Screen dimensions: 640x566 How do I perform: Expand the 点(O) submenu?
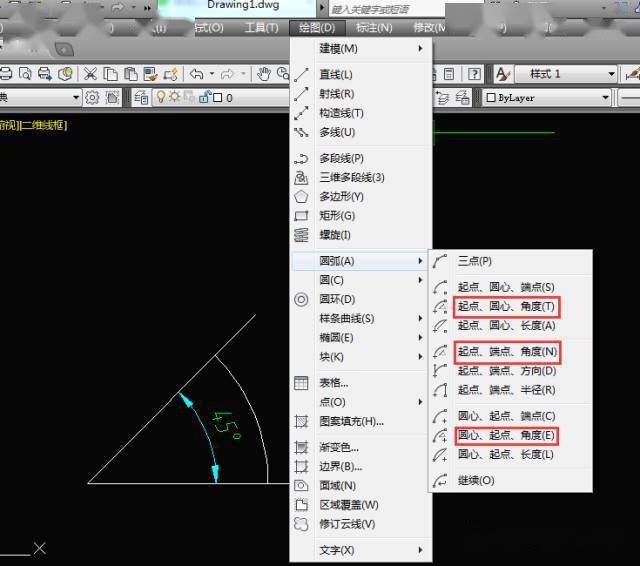pos(361,402)
